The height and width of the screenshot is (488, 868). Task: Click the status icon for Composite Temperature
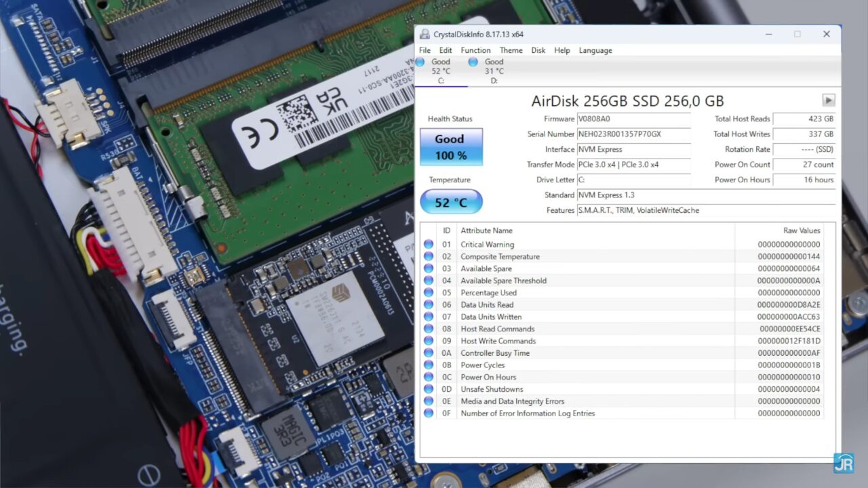click(x=429, y=257)
